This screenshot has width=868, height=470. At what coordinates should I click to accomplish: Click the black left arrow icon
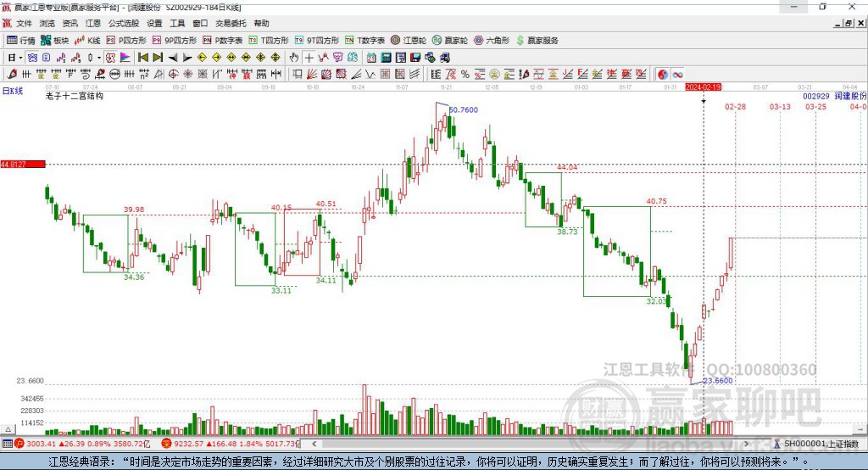tap(173, 58)
